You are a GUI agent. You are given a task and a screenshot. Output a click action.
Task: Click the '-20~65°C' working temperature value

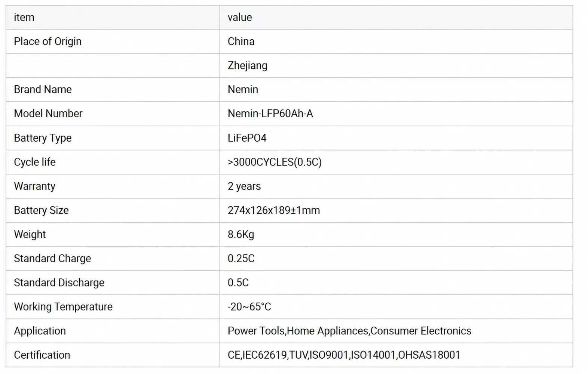coord(249,307)
